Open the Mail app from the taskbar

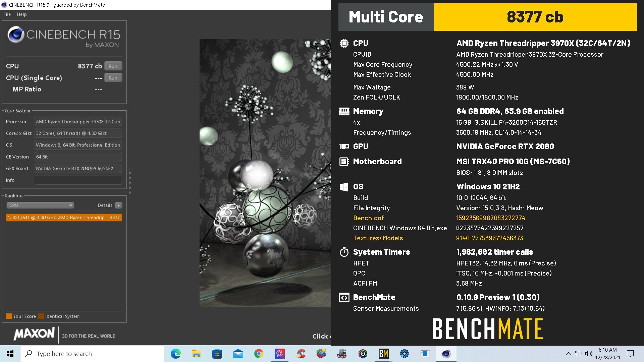tap(238, 354)
